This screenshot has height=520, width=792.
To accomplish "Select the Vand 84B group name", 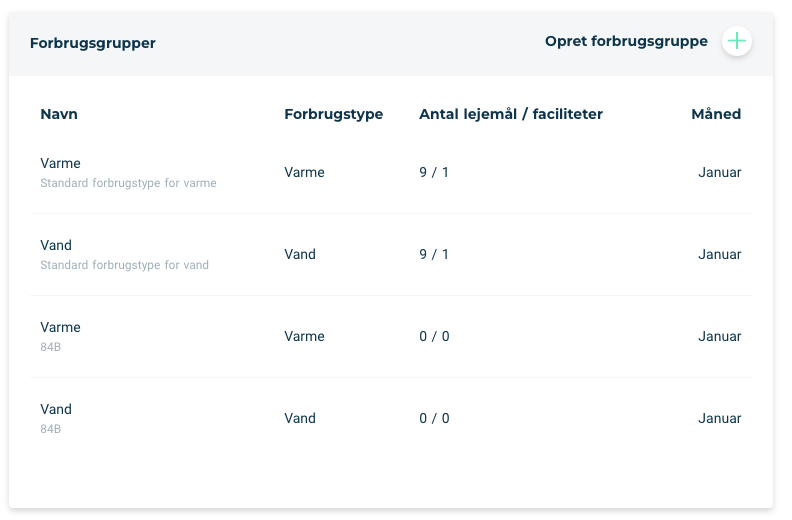I will pos(56,409).
